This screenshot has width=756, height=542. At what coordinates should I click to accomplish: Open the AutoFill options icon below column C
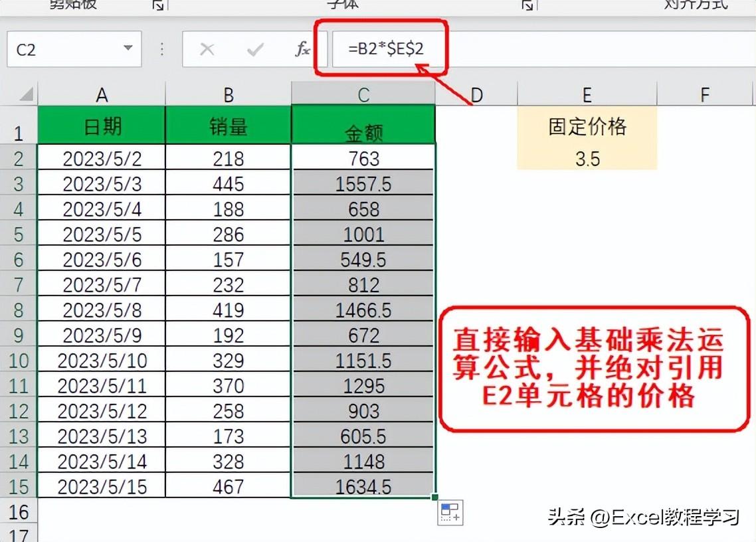(450, 513)
